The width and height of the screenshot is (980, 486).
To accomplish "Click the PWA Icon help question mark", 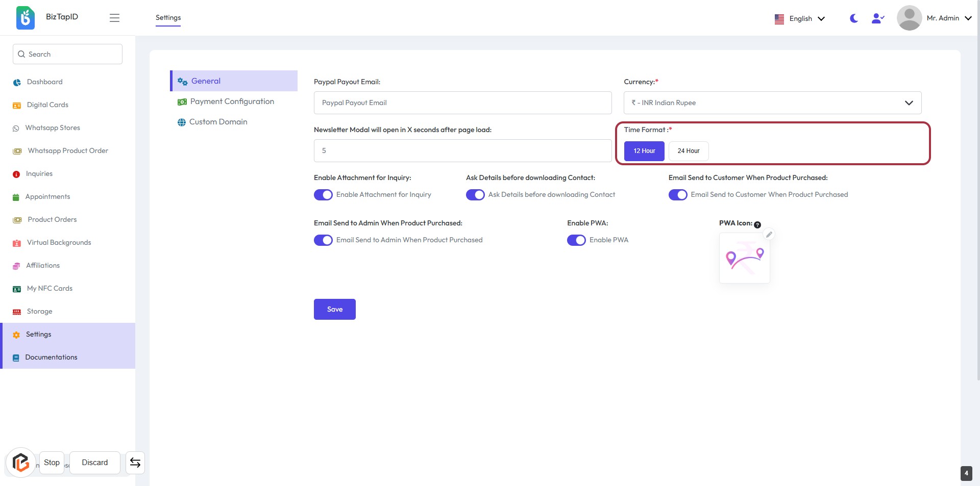I will 757,225.
